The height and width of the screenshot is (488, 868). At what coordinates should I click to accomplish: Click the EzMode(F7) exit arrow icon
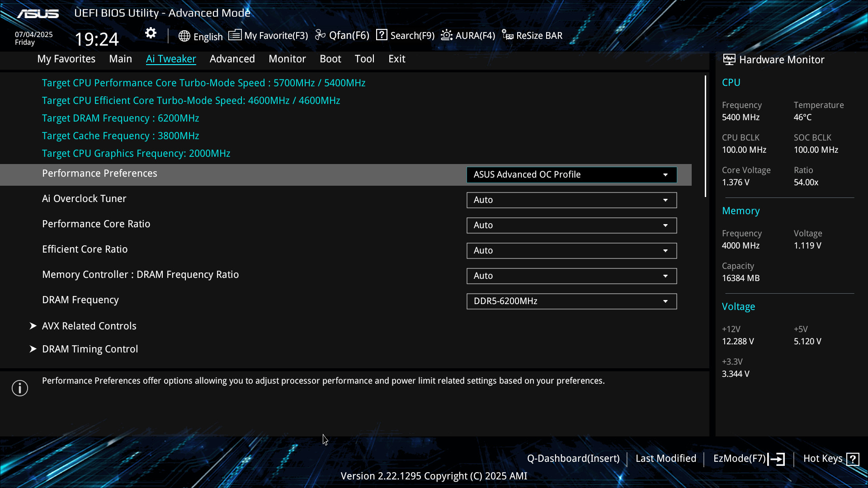(x=776, y=459)
